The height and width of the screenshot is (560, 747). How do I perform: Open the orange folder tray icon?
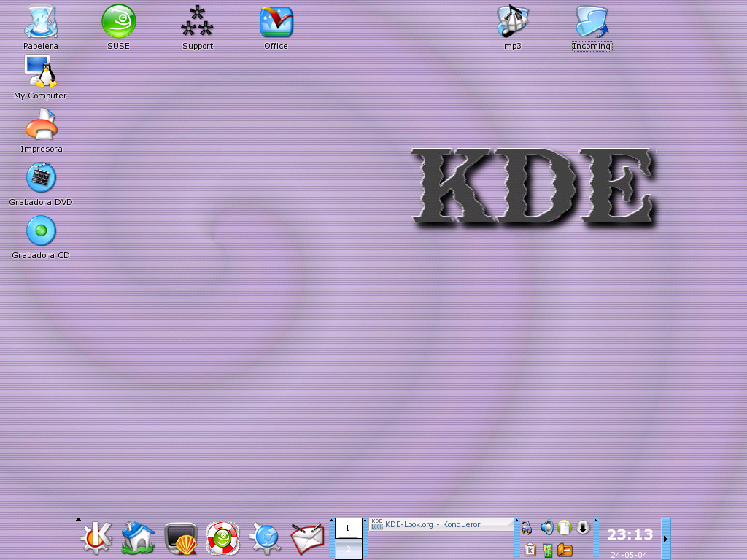tap(565, 550)
